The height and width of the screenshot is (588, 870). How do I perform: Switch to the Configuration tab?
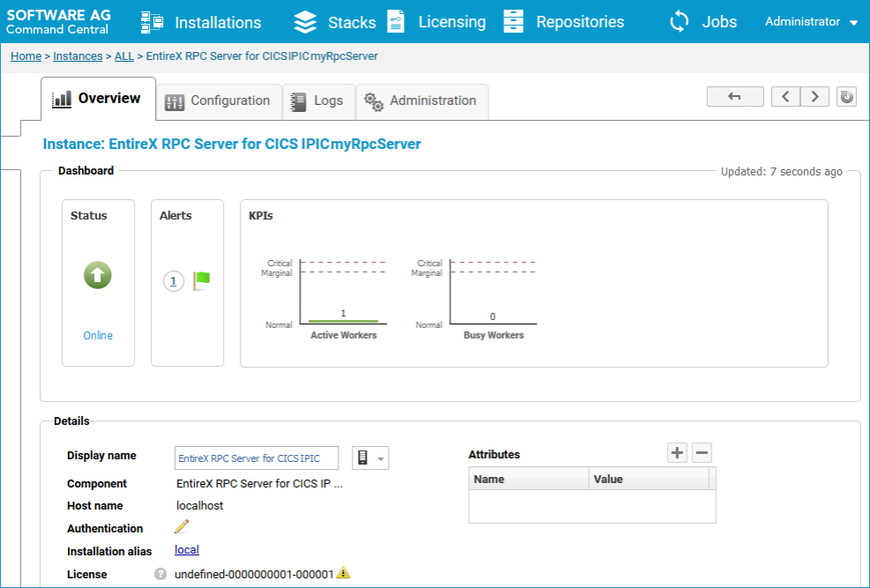[x=219, y=101]
